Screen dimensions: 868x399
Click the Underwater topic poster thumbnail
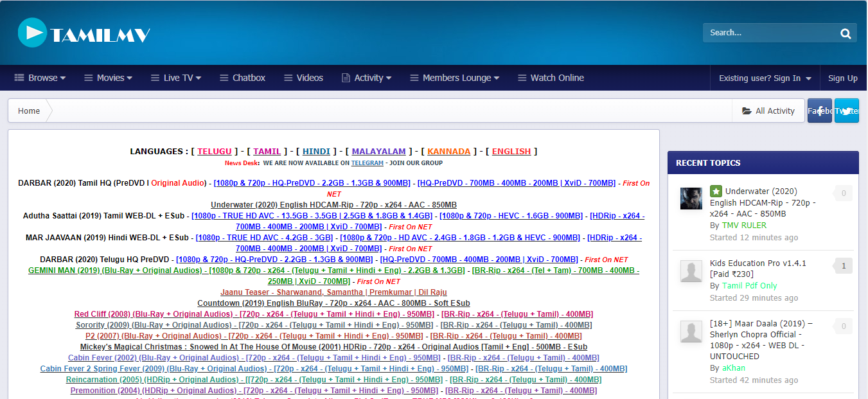pyautogui.click(x=691, y=199)
